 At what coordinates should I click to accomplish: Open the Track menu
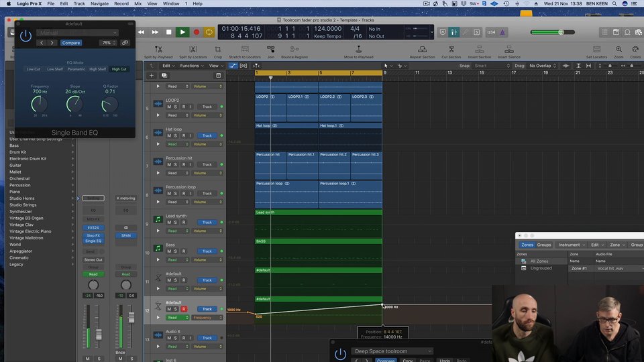tap(79, 4)
